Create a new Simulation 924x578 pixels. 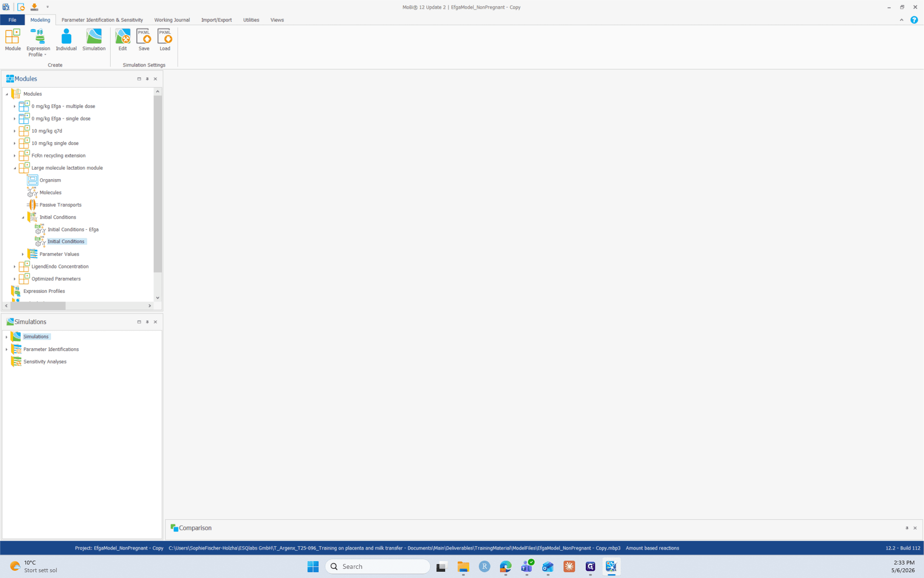point(94,40)
